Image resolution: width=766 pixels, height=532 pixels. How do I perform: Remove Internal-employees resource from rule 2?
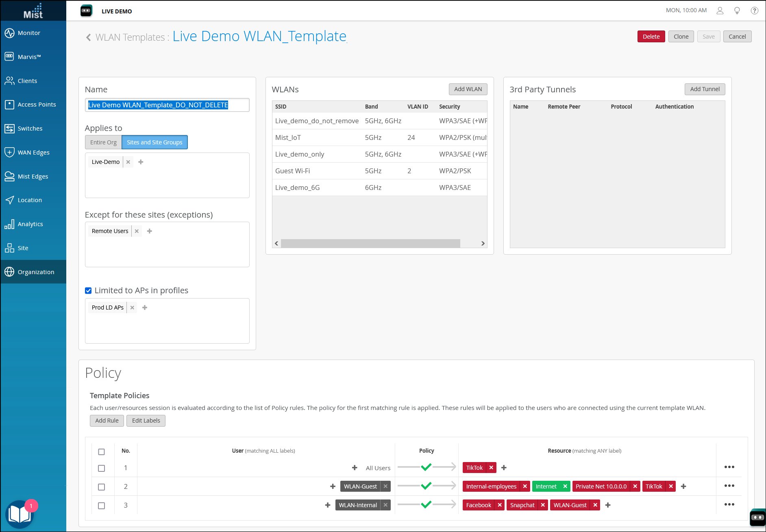click(525, 486)
